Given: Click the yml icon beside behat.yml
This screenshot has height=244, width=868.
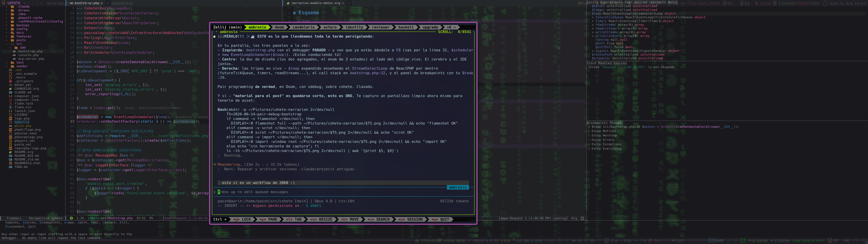Looking at the screenshot, I should [x=11, y=85].
